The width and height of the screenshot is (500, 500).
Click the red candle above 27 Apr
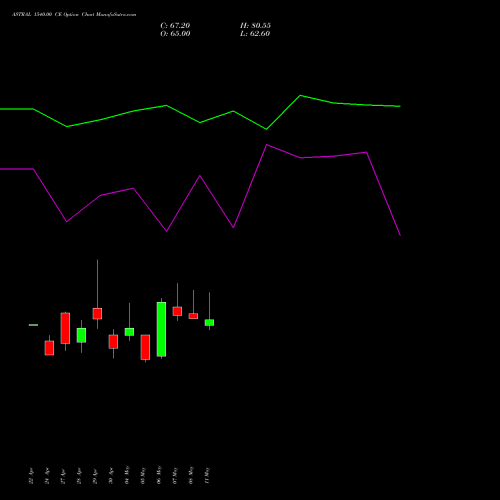point(65,328)
